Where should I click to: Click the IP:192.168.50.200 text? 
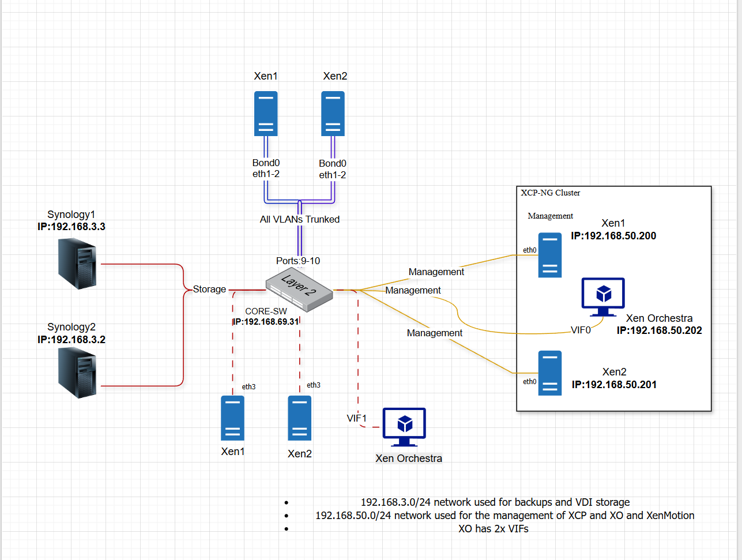tap(613, 236)
